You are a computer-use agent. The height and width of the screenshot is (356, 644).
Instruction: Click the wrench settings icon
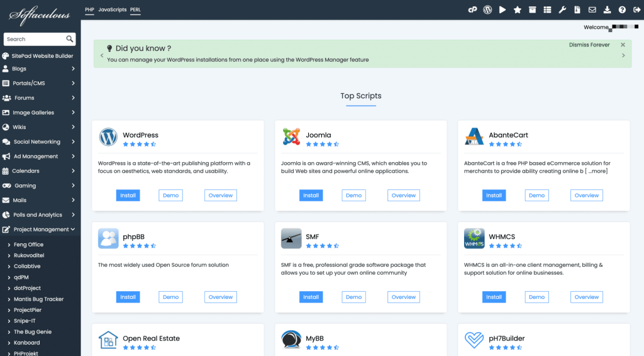tap(562, 10)
